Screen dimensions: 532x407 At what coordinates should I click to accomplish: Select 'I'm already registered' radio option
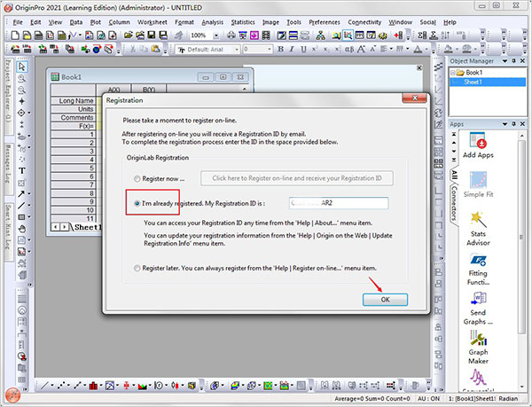[x=137, y=204]
